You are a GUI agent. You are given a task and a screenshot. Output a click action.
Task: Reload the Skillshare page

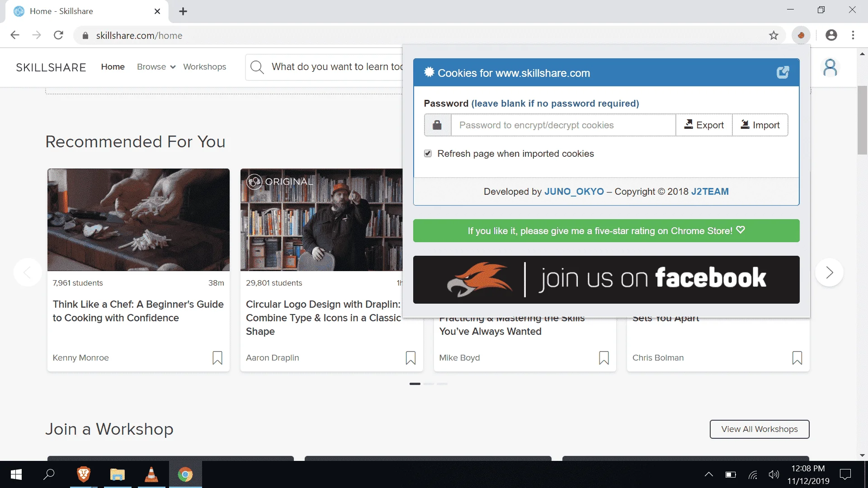click(58, 35)
